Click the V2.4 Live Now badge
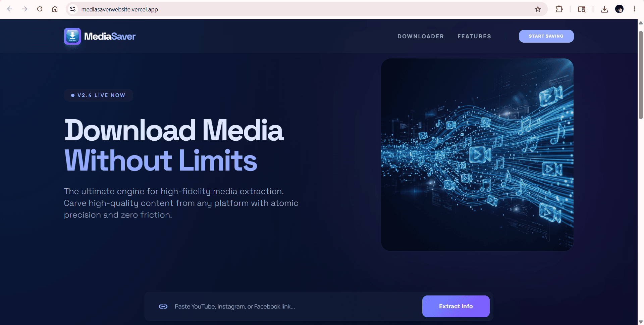Image resolution: width=644 pixels, height=325 pixels. coord(98,95)
